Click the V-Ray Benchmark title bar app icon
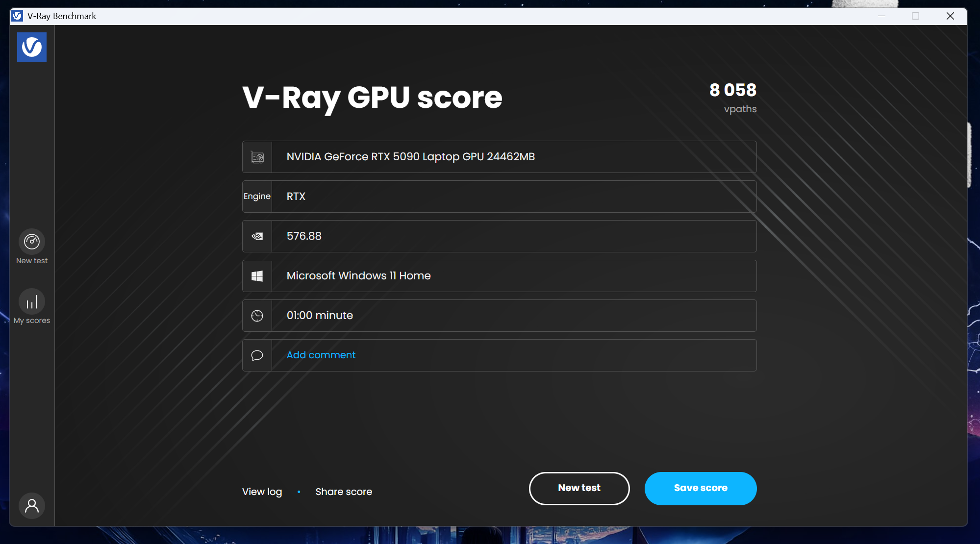 17,16
